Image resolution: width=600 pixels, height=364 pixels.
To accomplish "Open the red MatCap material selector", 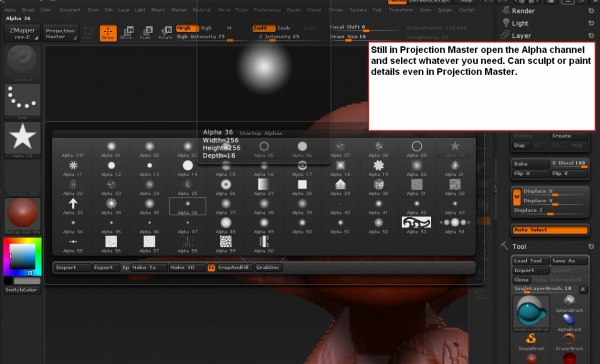I will coord(22,214).
